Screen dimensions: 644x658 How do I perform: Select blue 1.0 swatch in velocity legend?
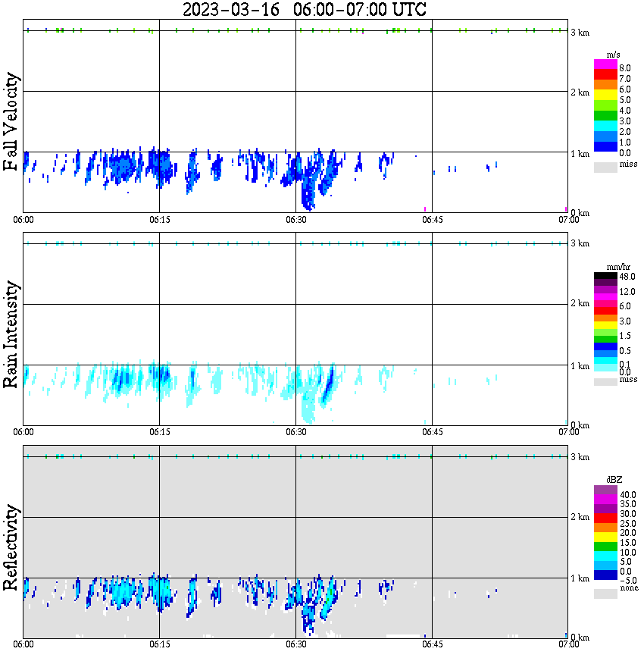[605, 136]
